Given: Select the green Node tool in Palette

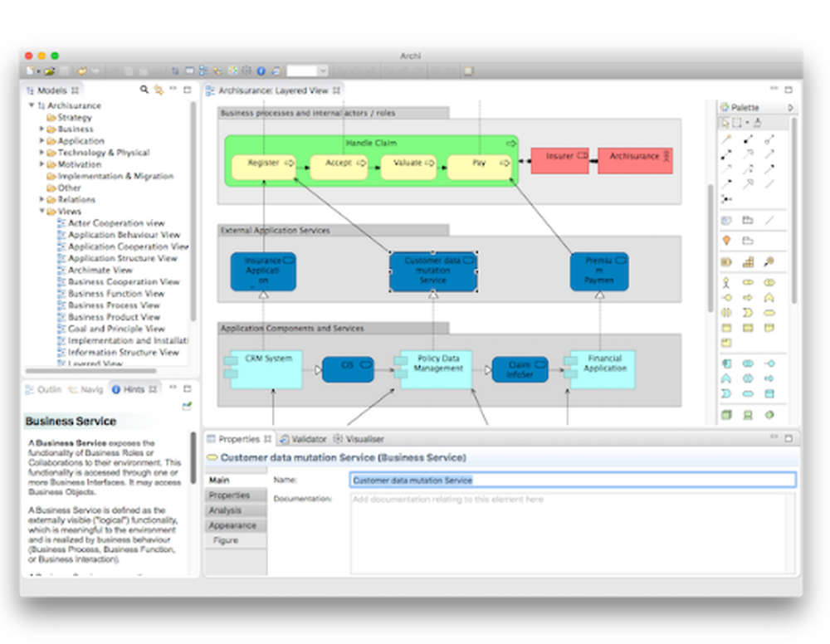Looking at the screenshot, I should click(727, 415).
